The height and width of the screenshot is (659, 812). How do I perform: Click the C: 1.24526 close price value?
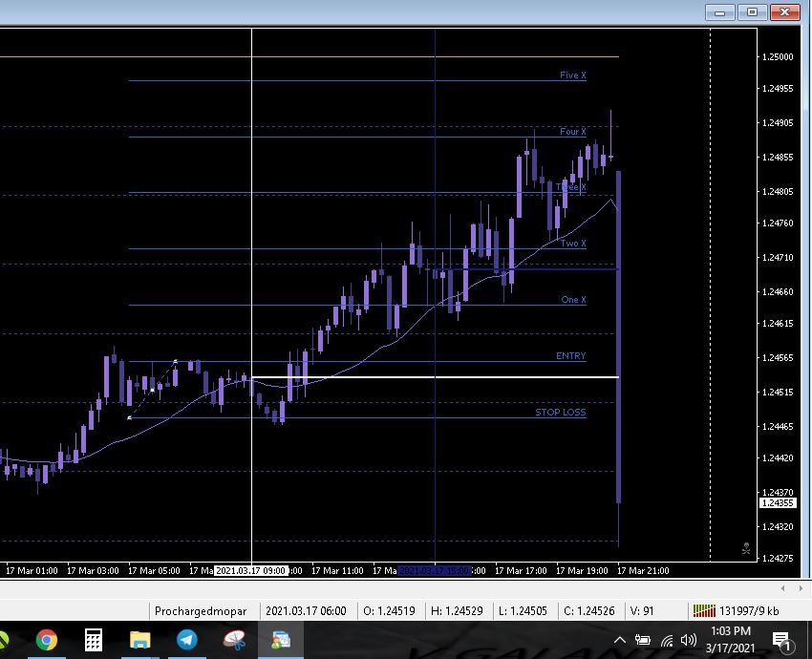[x=589, y=611]
